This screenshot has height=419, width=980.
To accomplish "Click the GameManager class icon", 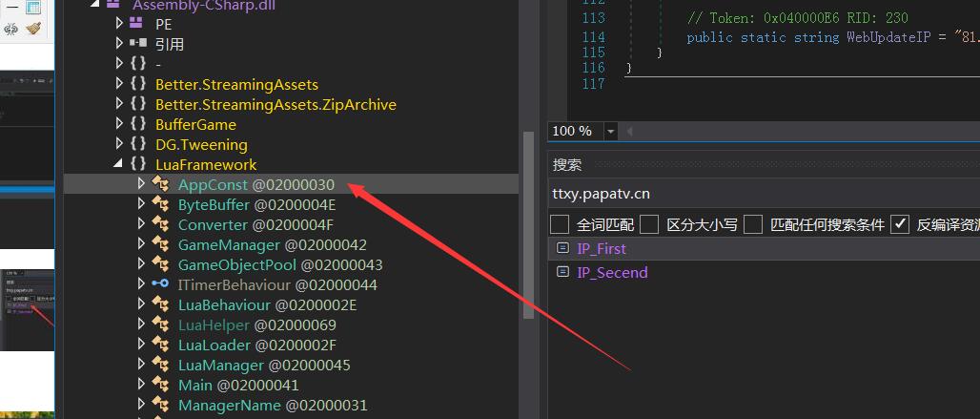I will coord(161,245).
